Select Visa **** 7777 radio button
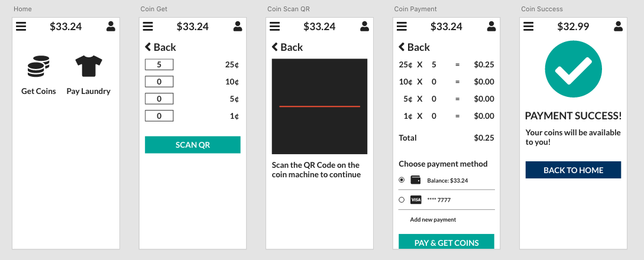 pos(402,200)
